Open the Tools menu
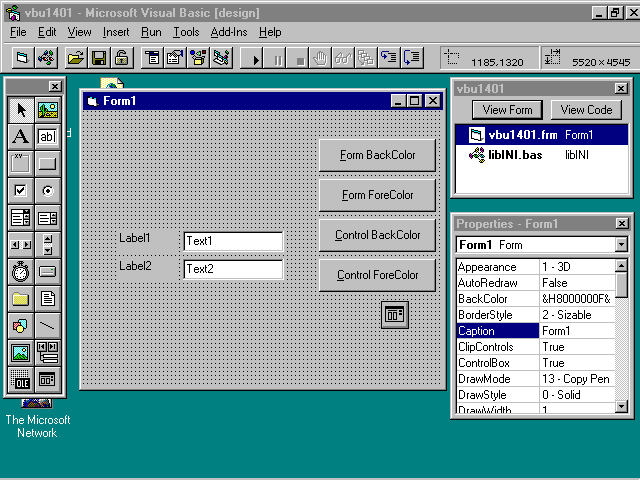Viewport: 640px width, 480px height. coord(185,32)
